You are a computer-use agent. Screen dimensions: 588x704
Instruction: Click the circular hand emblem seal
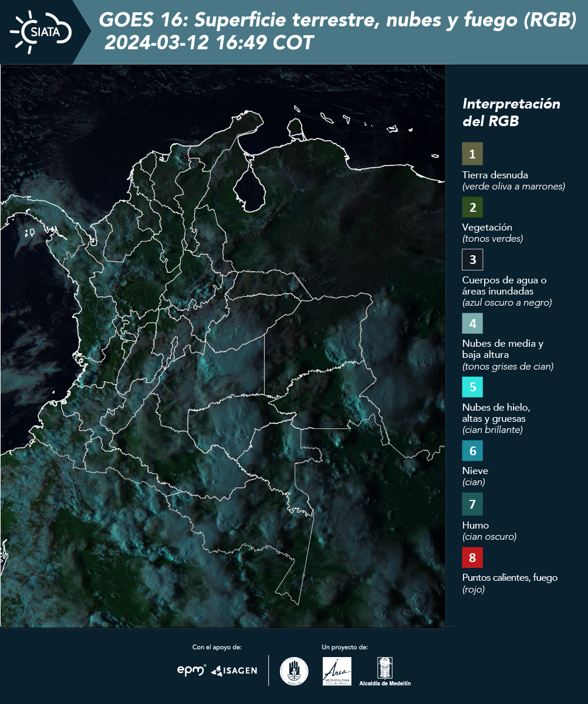click(x=294, y=671)
